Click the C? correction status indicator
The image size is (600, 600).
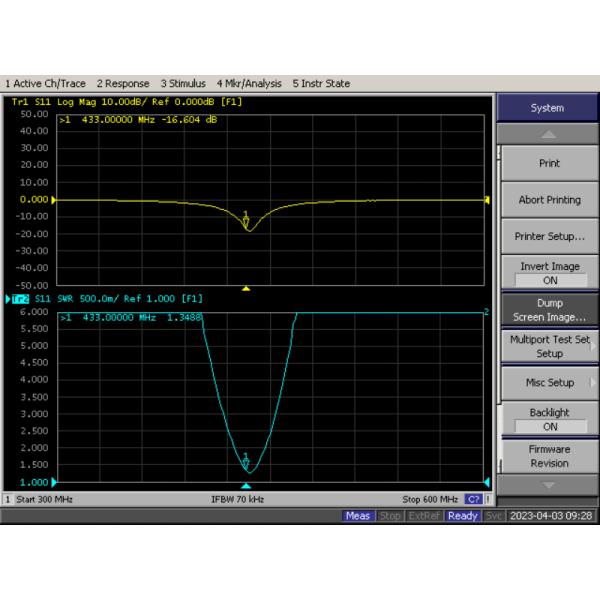(473, 498)
